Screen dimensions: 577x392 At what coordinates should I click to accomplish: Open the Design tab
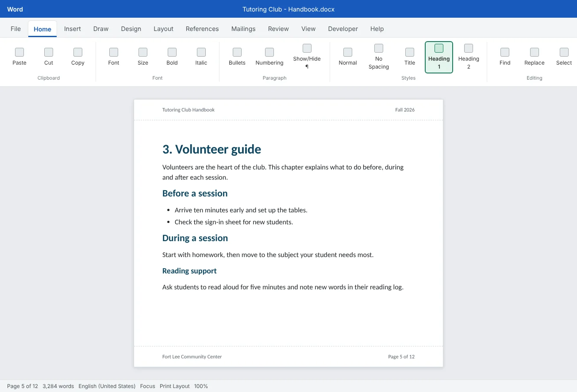click(x=131, y=29)
